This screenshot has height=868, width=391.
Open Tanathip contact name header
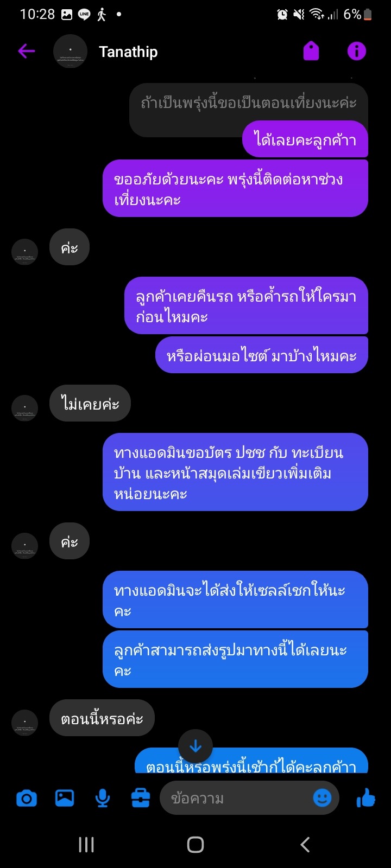[128, 52]
